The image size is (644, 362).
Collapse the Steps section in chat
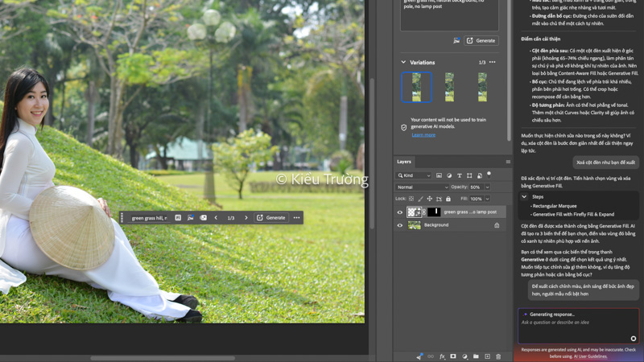coord(524,197)
